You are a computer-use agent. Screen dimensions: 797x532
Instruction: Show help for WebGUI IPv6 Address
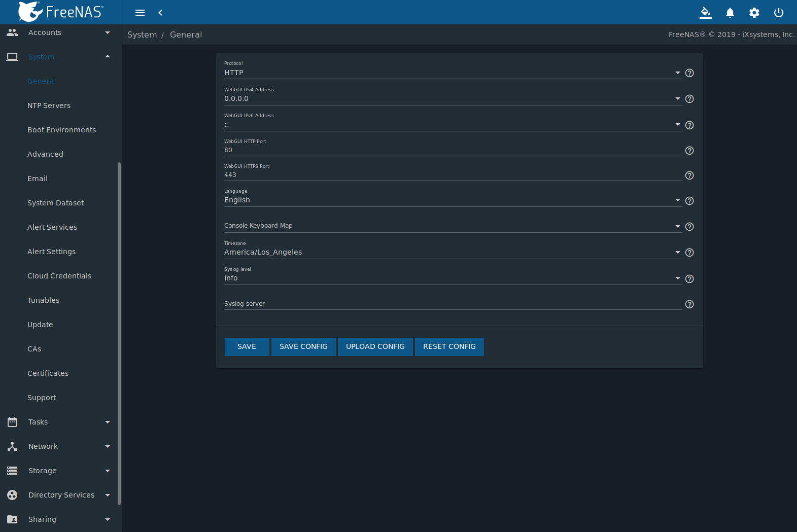[689, 125]
